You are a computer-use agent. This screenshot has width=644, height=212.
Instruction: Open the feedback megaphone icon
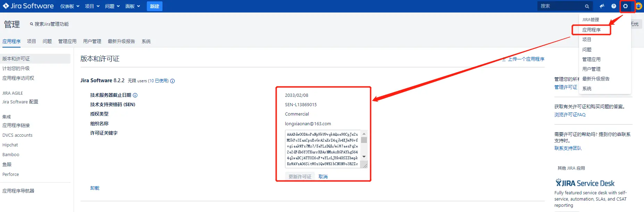[x=602, y=6]
